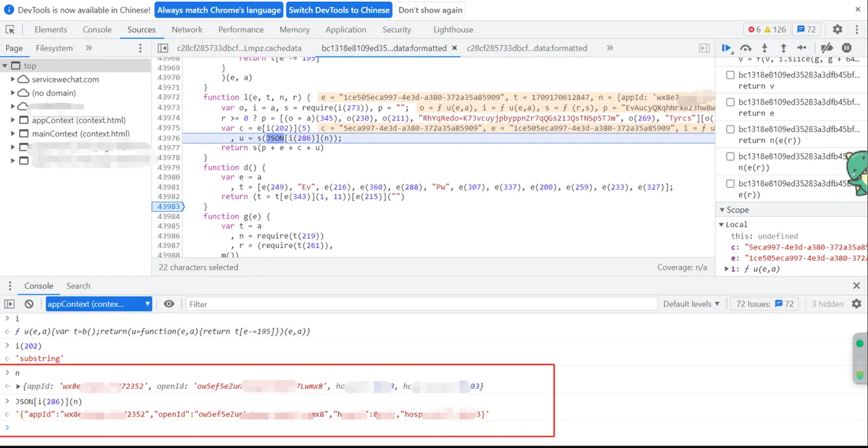Click the 'substring' console output

coord(40,359)
